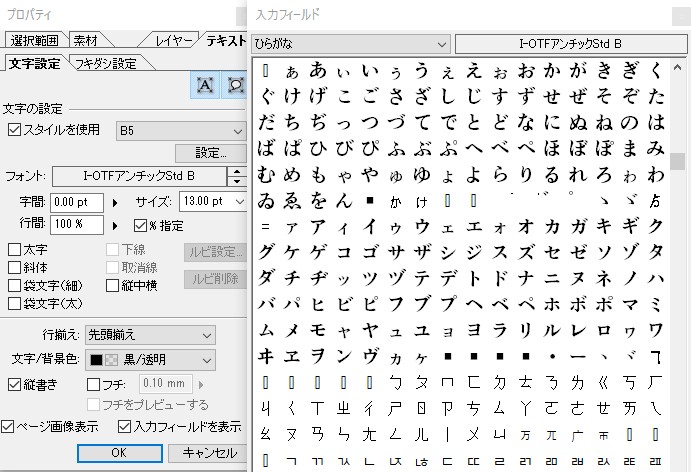Switch to the レイヤー tab

click(172, 40)
